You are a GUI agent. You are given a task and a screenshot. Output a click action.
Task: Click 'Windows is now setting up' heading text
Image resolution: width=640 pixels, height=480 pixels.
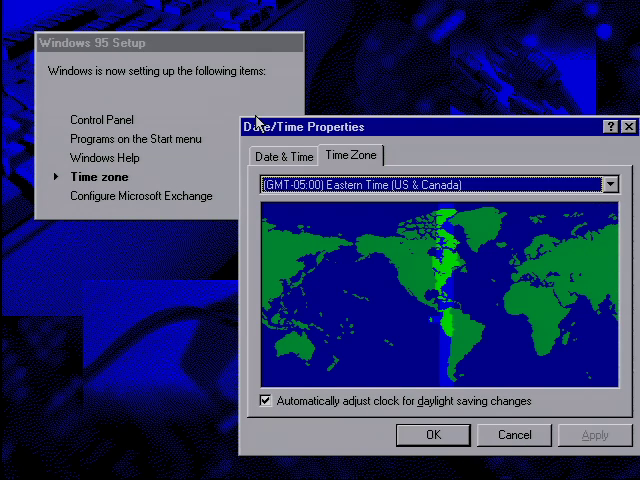pyautogui.click(x=157, y=71)
